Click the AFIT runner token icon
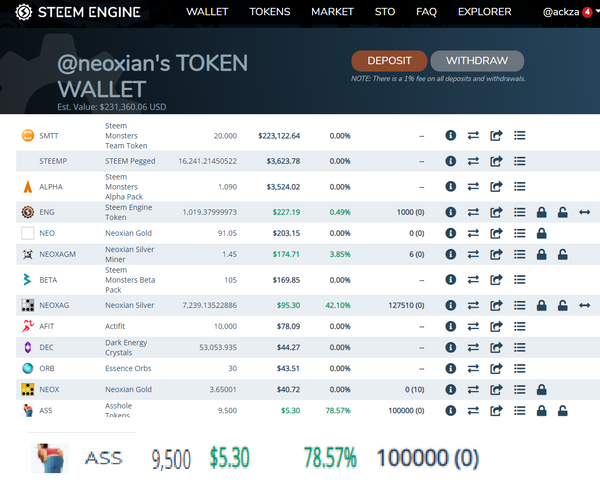 click(x=28, y=326)
